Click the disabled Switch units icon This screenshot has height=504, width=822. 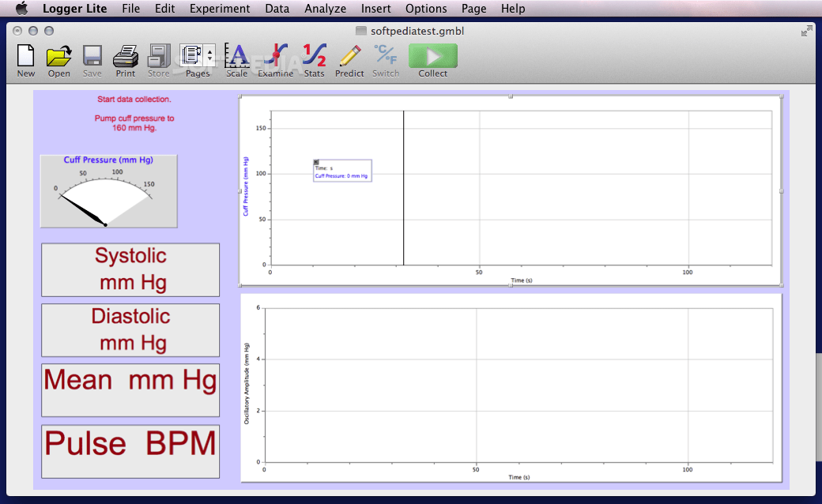pos(385,57)
